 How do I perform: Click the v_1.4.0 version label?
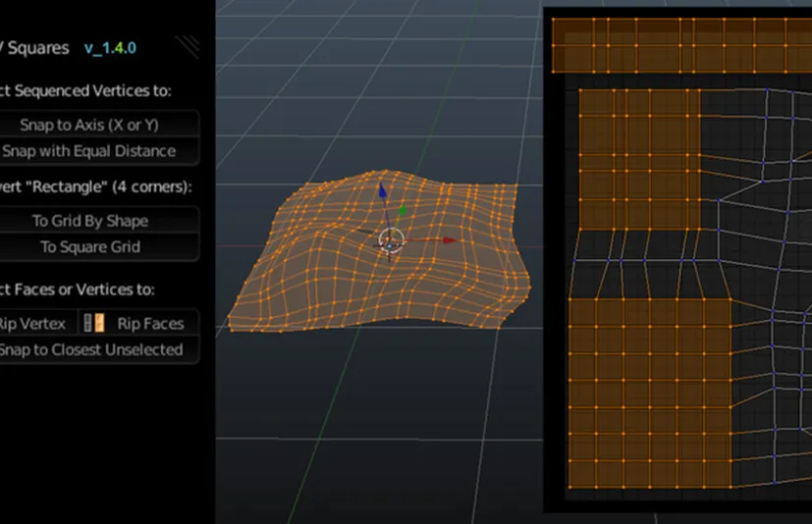[x=110, y=48]
